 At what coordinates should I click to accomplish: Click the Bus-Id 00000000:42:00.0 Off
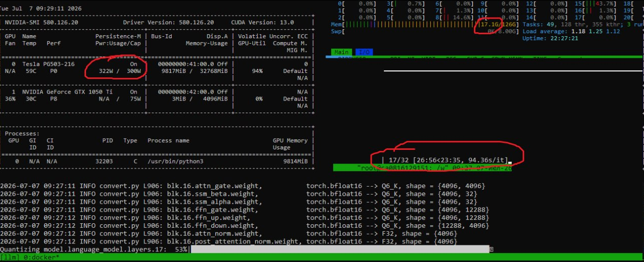[192, 92]
